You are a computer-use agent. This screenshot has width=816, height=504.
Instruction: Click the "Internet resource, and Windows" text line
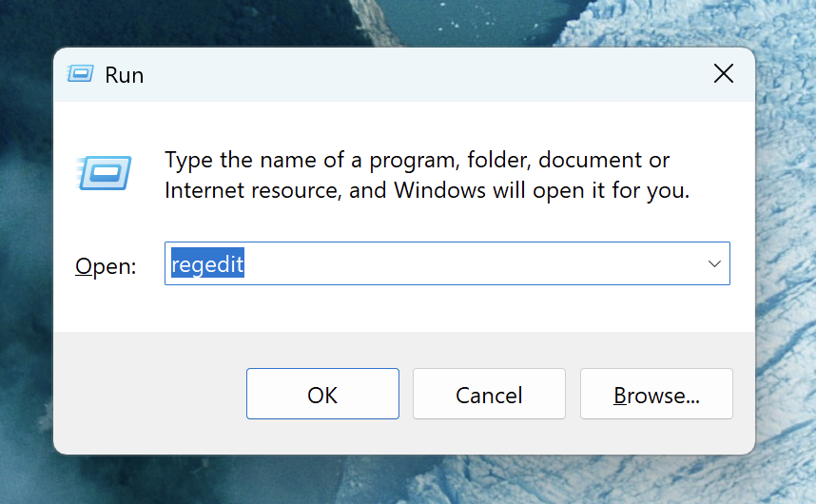pos(427,190)
